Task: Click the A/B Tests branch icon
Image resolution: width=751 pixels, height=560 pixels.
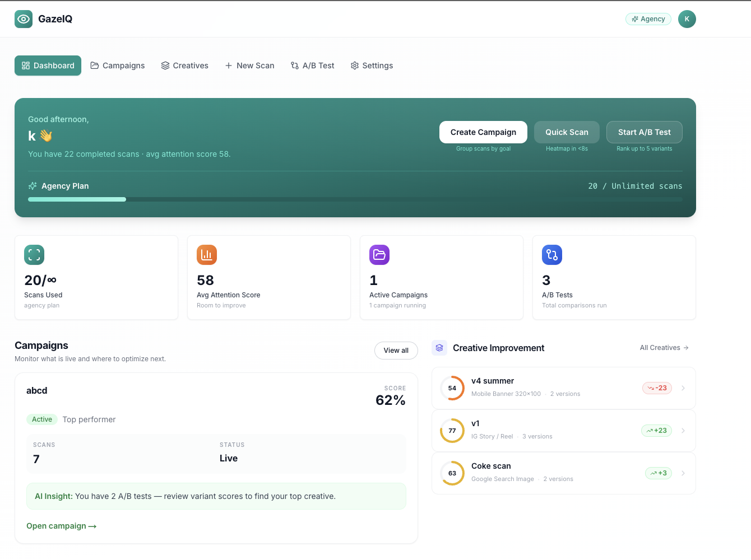Action: [552, 255]
